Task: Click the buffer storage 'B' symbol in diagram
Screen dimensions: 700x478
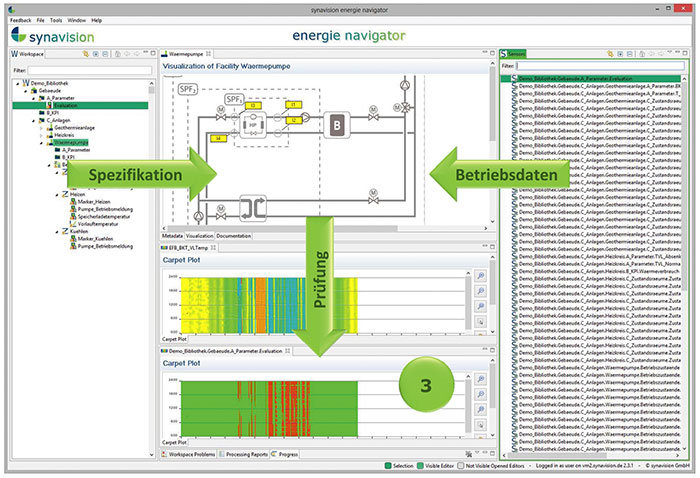Action: pyautogui.click(x=337, y=125)
